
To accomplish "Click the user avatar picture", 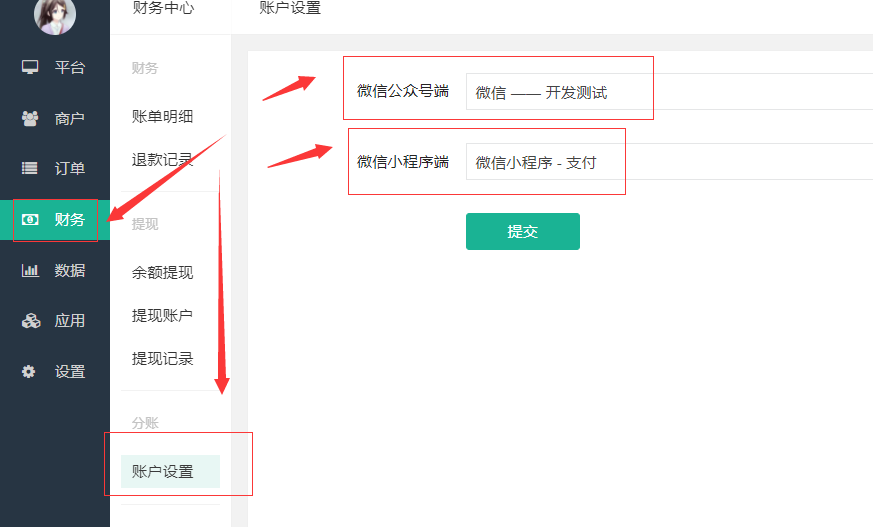I will [x=55, y=15].
